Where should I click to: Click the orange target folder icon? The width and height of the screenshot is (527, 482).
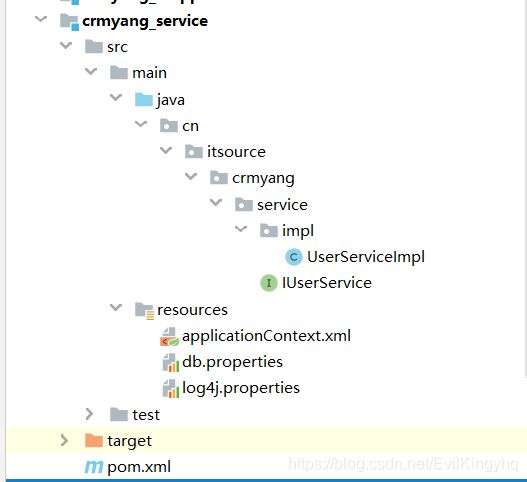94,440
